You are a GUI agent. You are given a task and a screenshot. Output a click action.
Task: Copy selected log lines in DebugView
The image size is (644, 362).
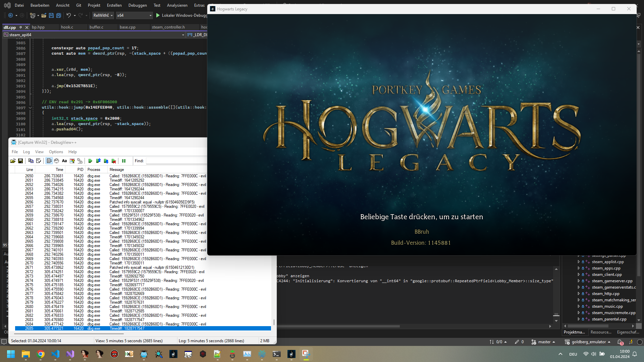pyautogui.click(x=31, y=161)
